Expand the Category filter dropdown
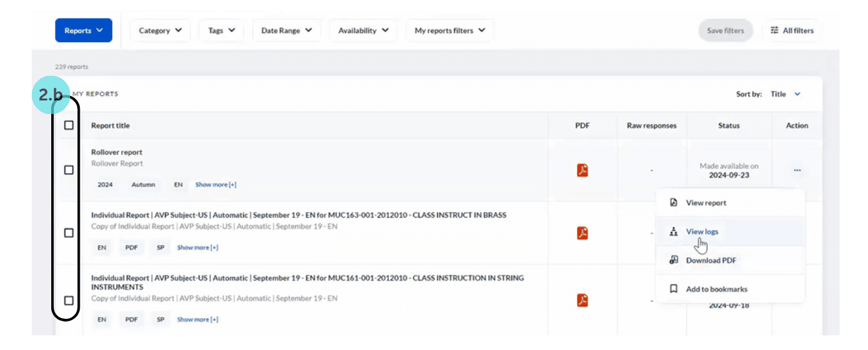The image size is (868, 350). [160, 30]
